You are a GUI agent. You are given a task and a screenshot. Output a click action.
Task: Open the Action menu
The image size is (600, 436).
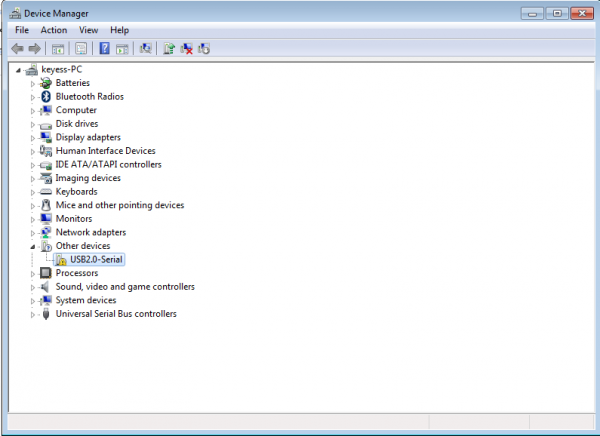pos(54,30)
